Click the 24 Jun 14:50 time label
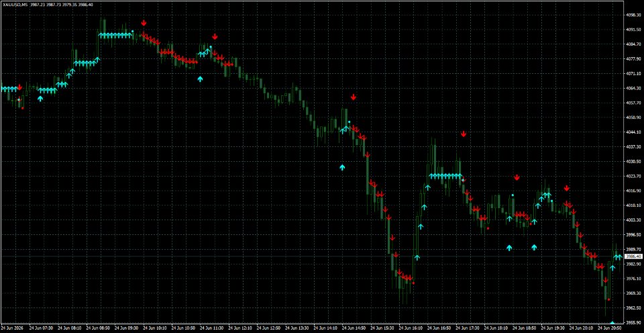The height and width of the screenshot is (333, 644). 354,328
